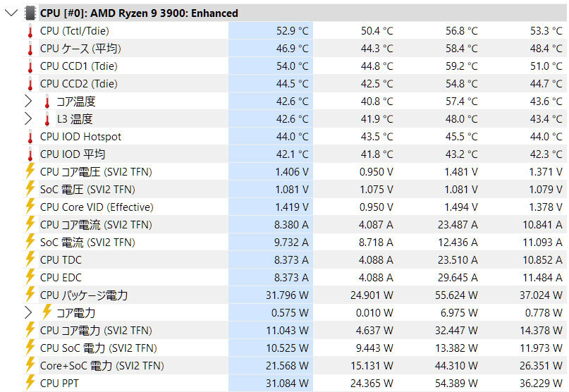Click the thermometer icon beside CPU IOD 平均
569x392 pixels.
tap(30, 154)
